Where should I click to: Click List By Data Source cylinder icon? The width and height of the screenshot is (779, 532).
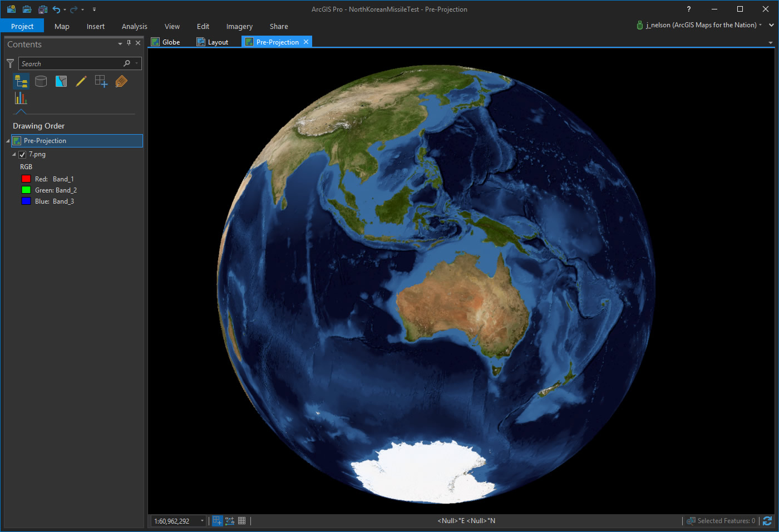click(x=41, y=82)
